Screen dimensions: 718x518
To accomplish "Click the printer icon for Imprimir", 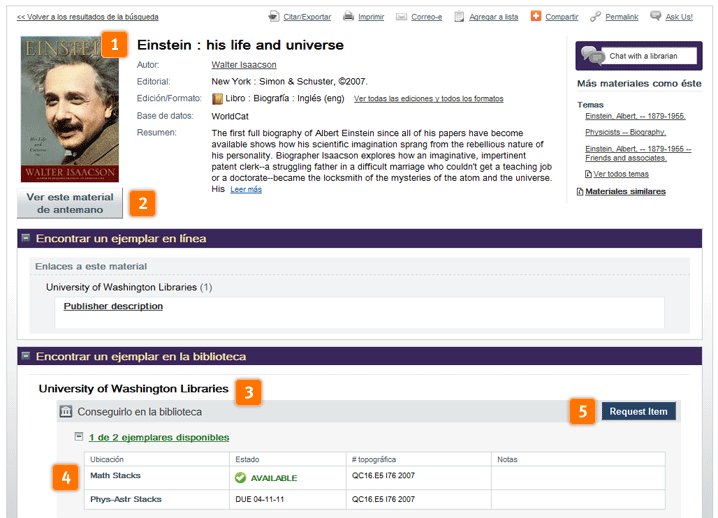I will [x=349, y=17].
